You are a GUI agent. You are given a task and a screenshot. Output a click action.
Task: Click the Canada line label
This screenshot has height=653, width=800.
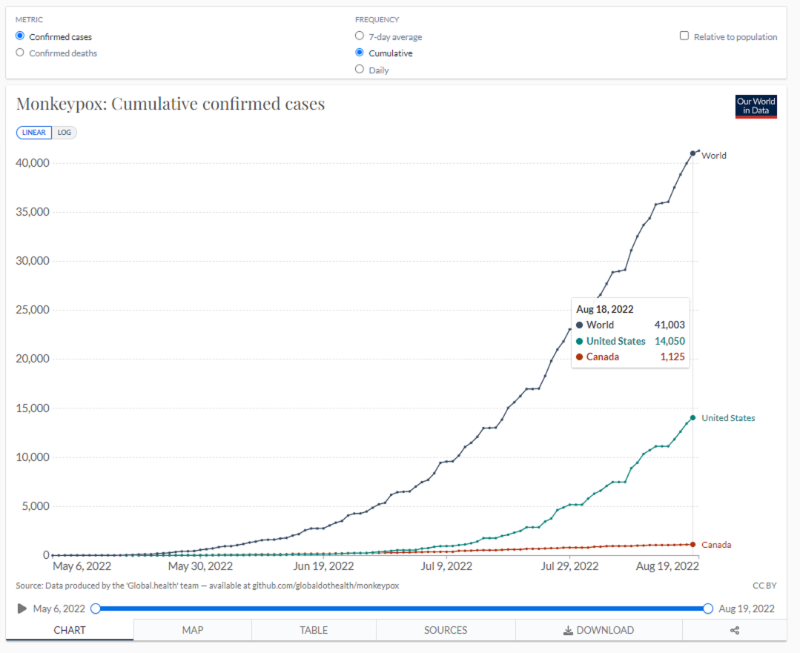pos(716,545)
